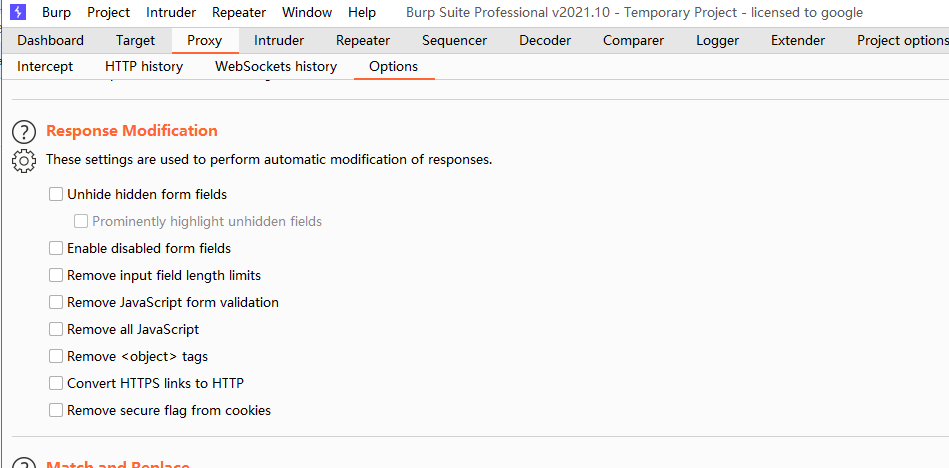Enable Unhide hidden form fields checkbox
This screenshot has width=949, height=468.
click(x=56, y=194)
